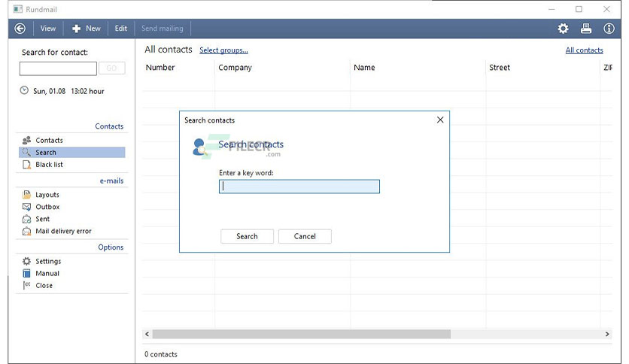The height and width of the screenshot is (364, 629).
Task: Click the Rundmail app icon in title bar
Action: [x=17, y=9]
